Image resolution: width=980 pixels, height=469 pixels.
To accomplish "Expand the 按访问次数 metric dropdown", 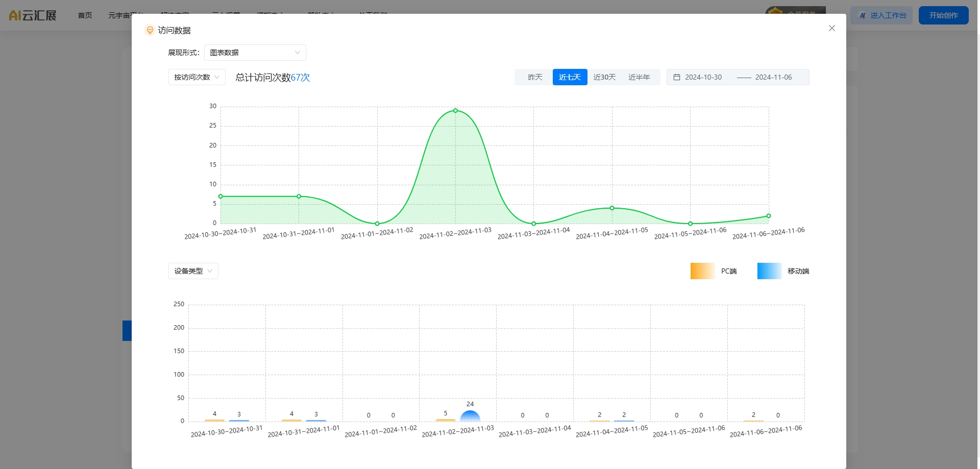I will coord(197,77).
